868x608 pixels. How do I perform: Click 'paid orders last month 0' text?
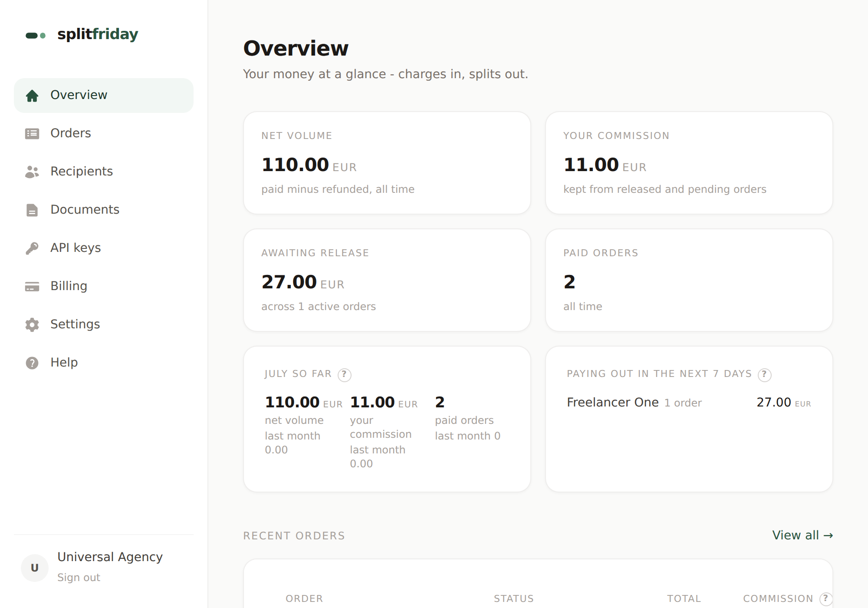click(467, 428)
